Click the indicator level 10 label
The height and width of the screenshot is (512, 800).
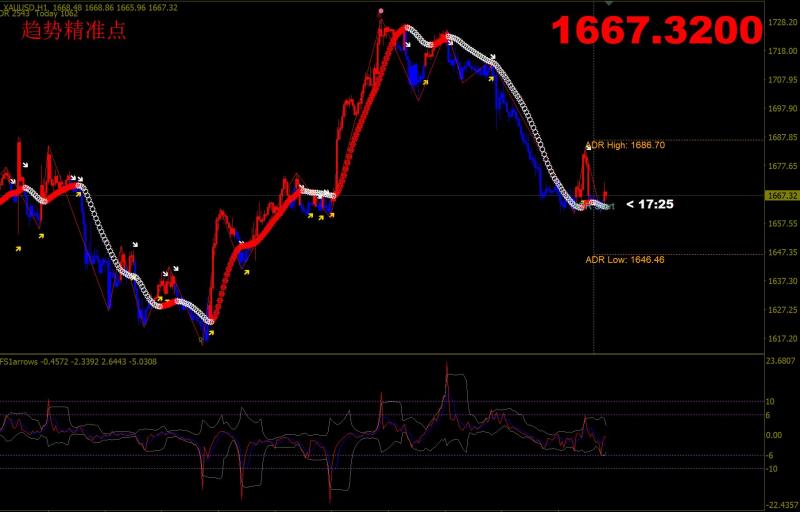770,401
